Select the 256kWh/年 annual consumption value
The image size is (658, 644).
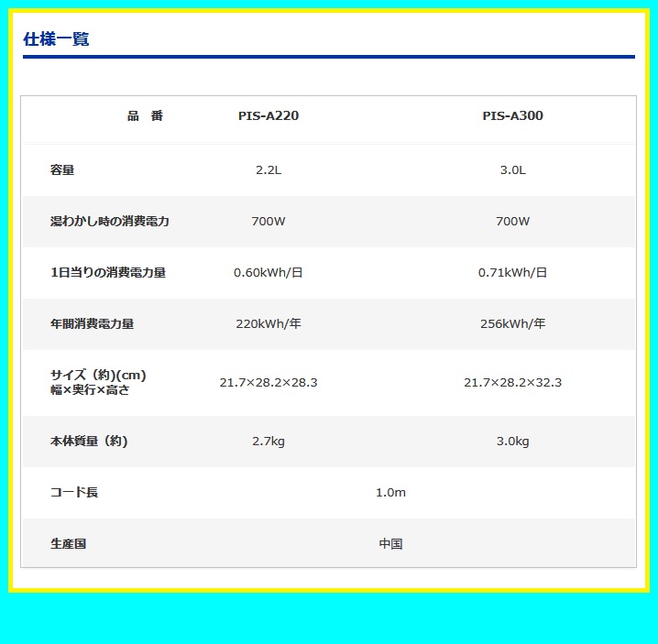point(512,323)
